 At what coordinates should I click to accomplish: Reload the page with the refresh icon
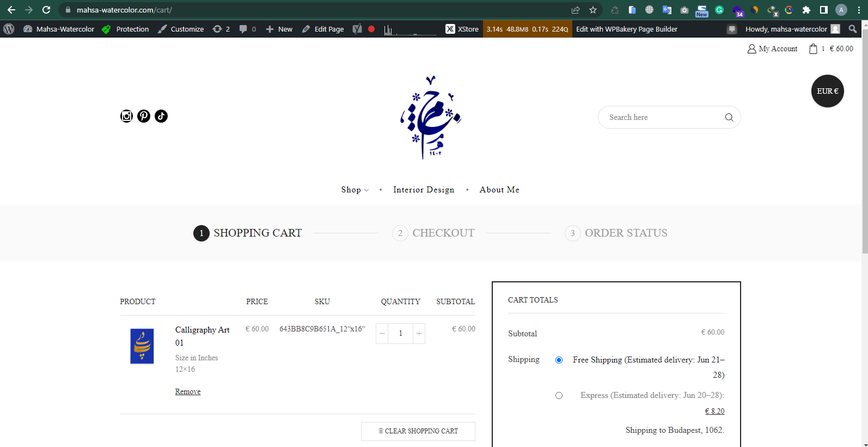46,10
